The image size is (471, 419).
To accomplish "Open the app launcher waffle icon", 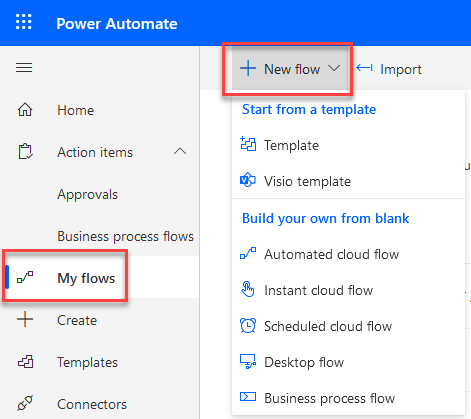I will pyautogui.click(x=24, y=22).
